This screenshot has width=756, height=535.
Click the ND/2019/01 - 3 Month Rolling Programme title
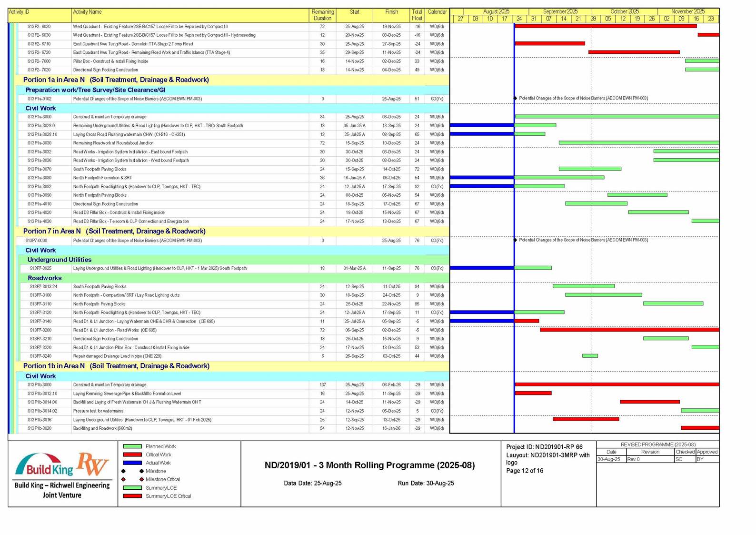[369, 465]
